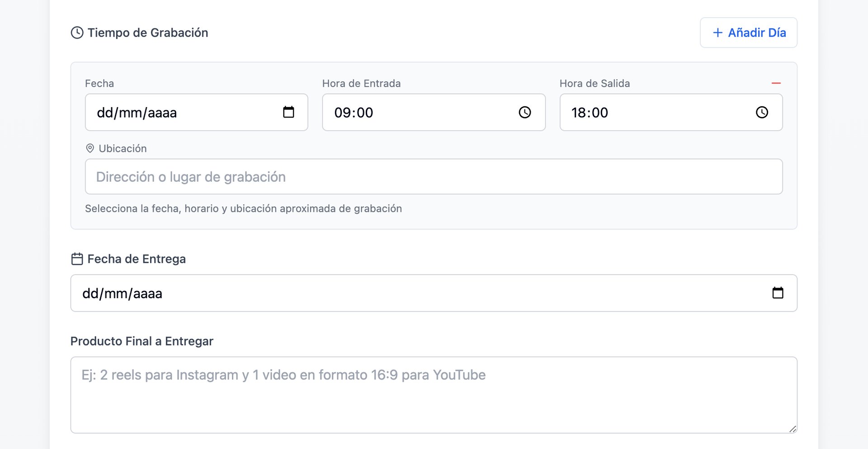Open the time picker for Hora de Salida
868x449 pixels.
point(762,112)
